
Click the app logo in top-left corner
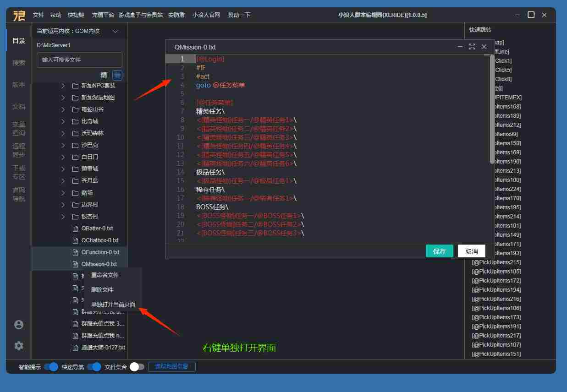click(x=19, y=15)
